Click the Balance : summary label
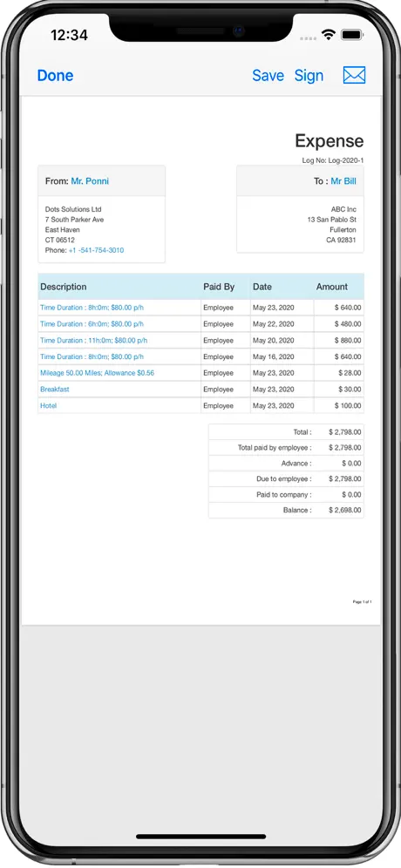 (297, 510)
